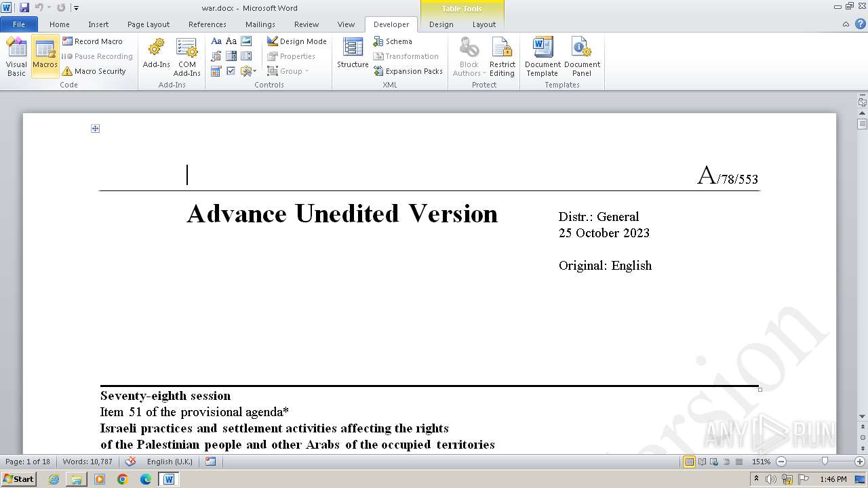Open the Add-Ins dialog
This screenshot has width=868, height=488.
pos(156,54)
